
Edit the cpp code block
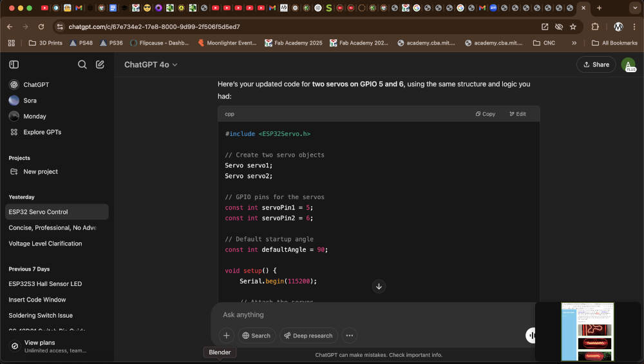click(518, 114)
